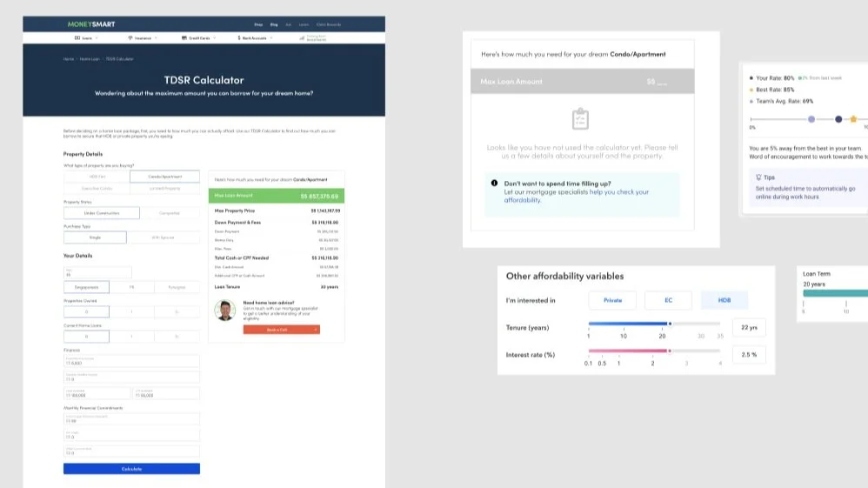Click the Bank Accounts dollar icon
This screenshot has height=488, width=868.
239,38
